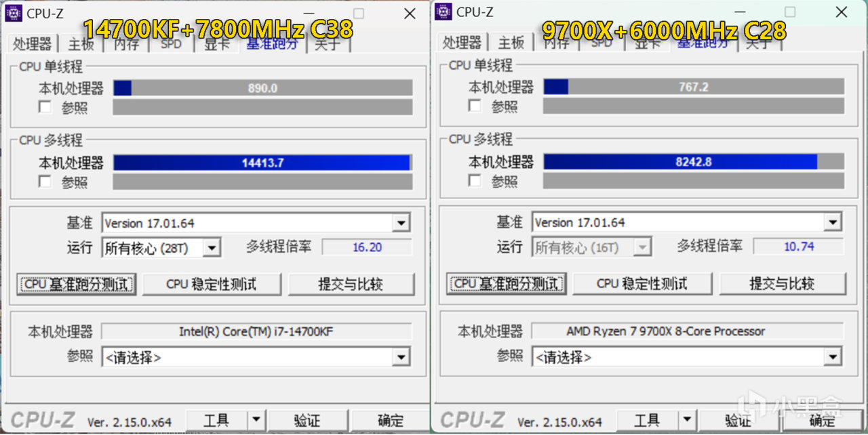The height and width of the screenshot is (435, 868).
Task: Click CPU-Z app icon in right window title bar
Action: point(443,12)
